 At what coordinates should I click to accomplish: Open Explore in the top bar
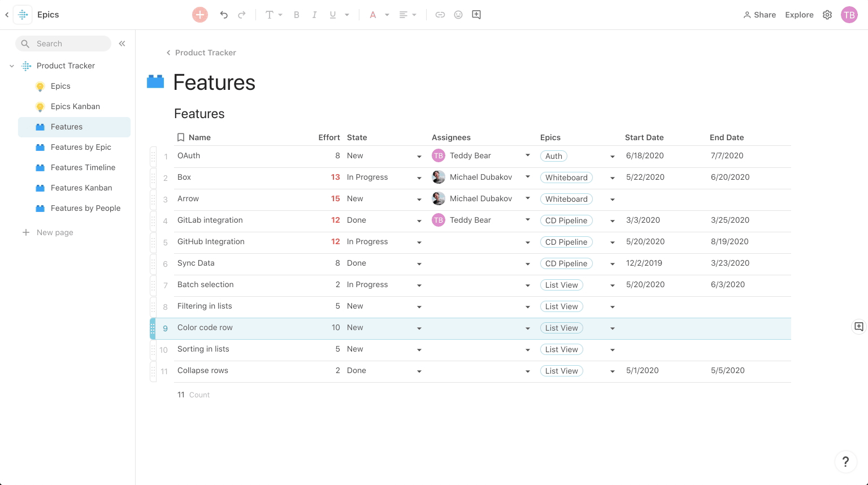click(799, 15)
